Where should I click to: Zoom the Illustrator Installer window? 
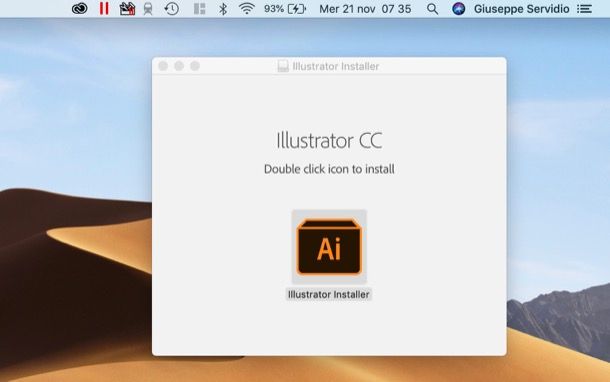click(x=195, y=66)
